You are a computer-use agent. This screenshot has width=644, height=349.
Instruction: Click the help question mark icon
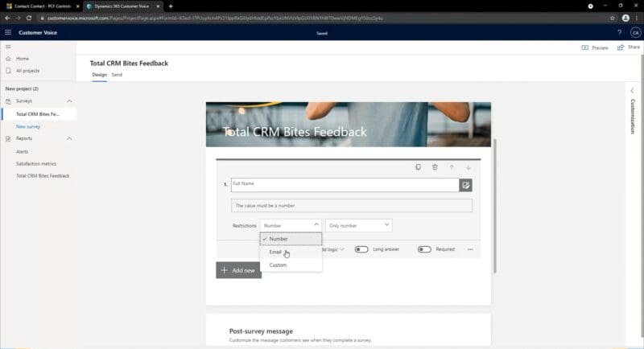(x=619, y=32)
